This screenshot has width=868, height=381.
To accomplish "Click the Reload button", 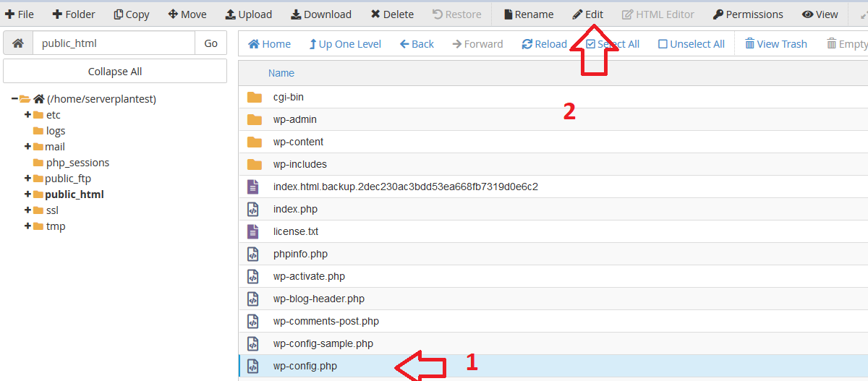I will (544, 44).
